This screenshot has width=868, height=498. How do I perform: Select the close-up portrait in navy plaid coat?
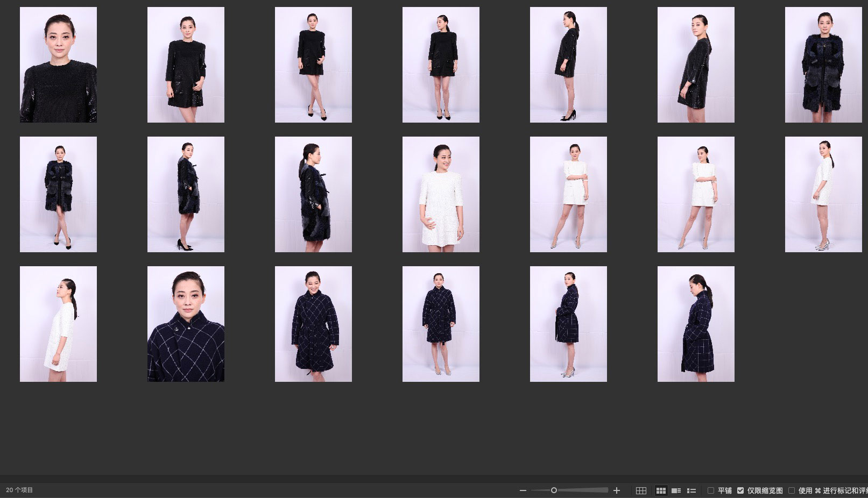pyautogui.click(x=186, y=324)
